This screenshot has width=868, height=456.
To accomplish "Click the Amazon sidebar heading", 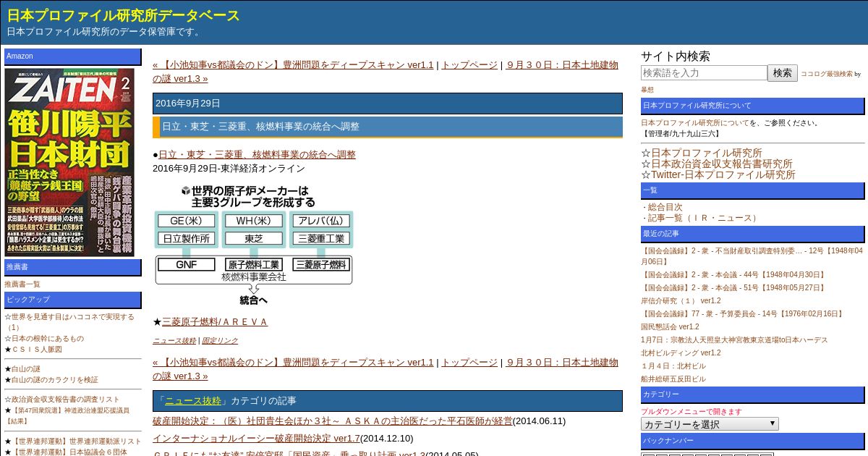I will coord(72,56).
